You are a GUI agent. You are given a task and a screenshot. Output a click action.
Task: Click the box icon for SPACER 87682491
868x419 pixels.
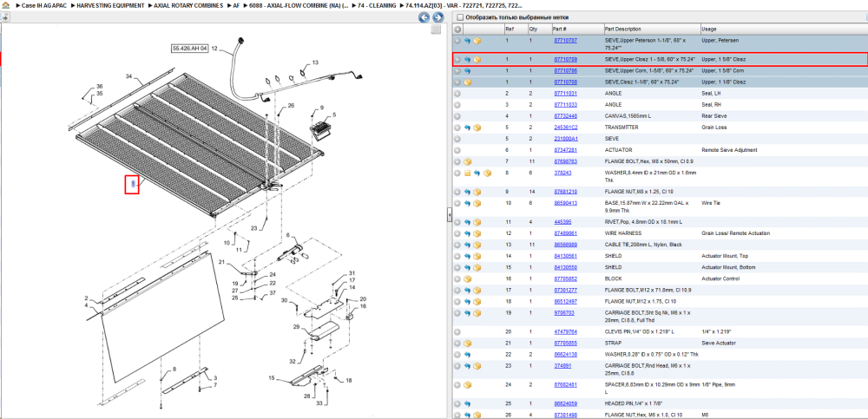click(x=467, y=384)
